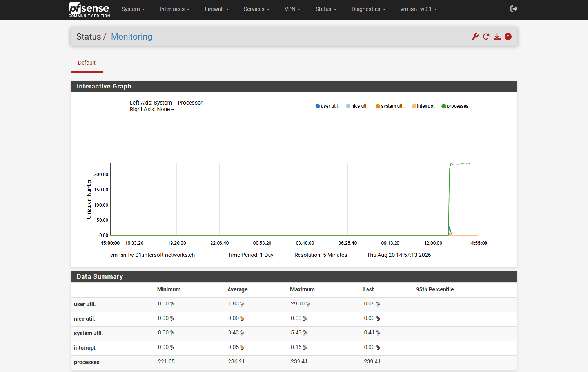Click system util. Maximum value 5.43
This screenshot has height=372, width=588.
[x=299, y=332]
